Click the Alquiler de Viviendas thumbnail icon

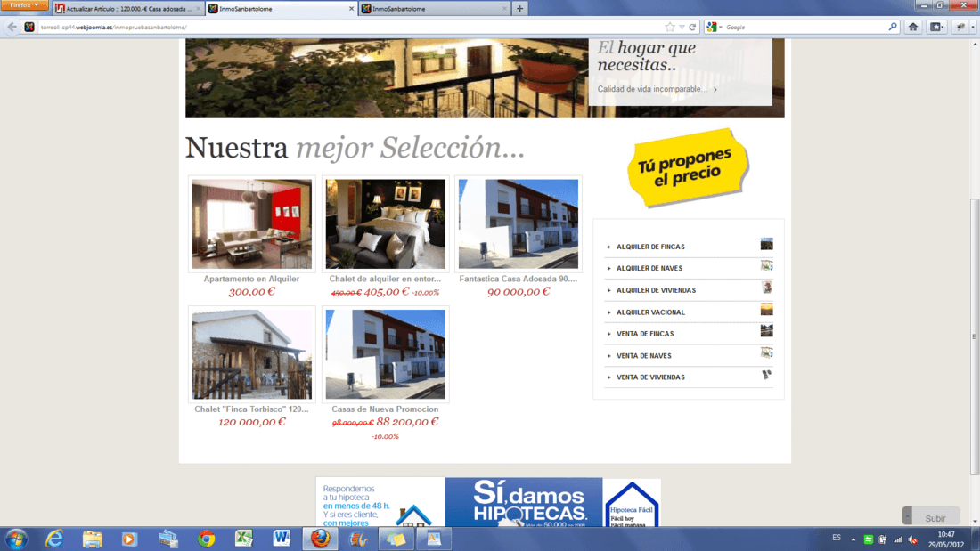[766, 288]
